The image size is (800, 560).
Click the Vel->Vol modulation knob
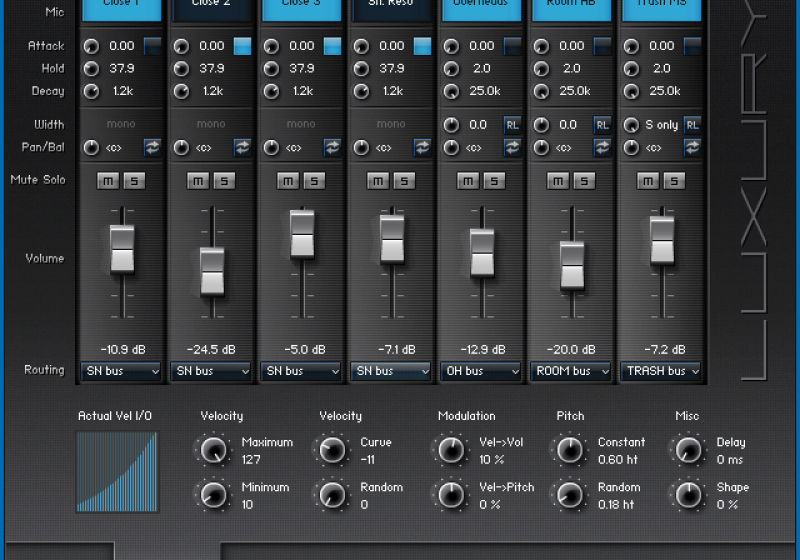click(451, 450)
